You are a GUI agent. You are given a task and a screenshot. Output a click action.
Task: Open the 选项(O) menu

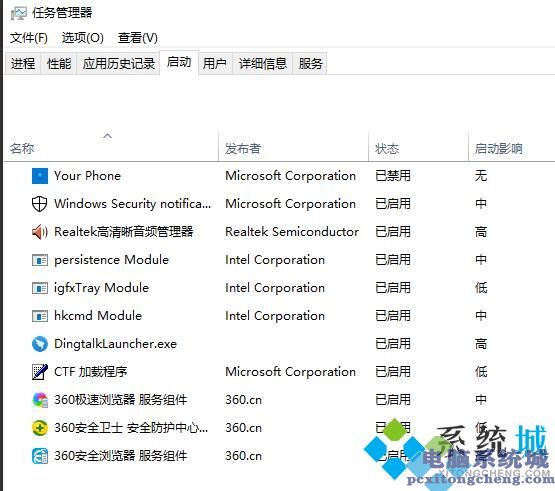click(x=82, y=38)
